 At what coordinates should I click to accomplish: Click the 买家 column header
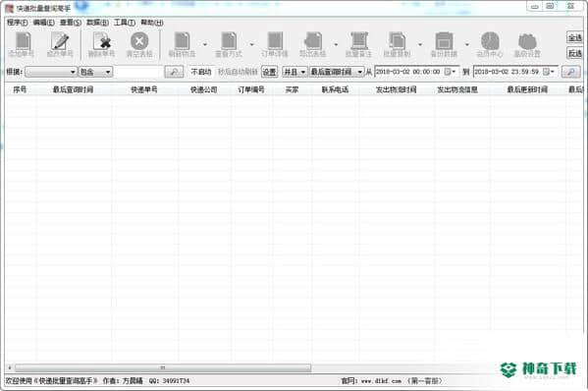292,89
